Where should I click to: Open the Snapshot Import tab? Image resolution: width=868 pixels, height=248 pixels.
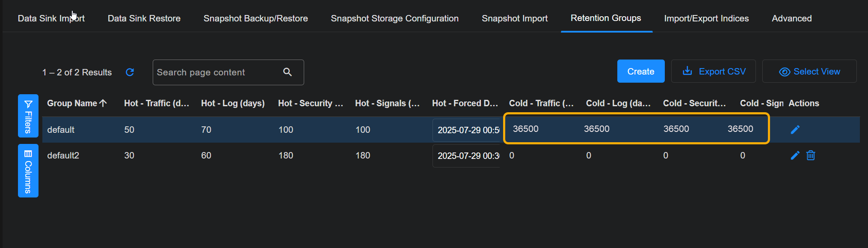(514, 18)
